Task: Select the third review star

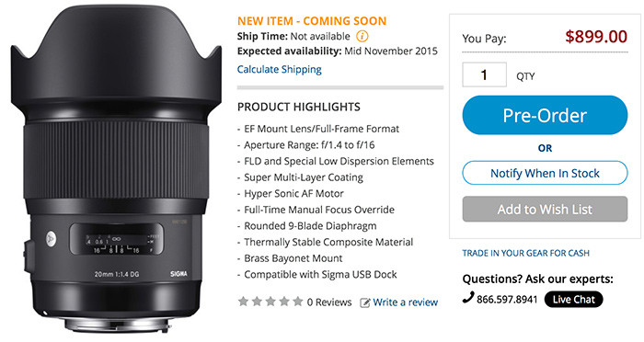Action: [x=270, y=302]
